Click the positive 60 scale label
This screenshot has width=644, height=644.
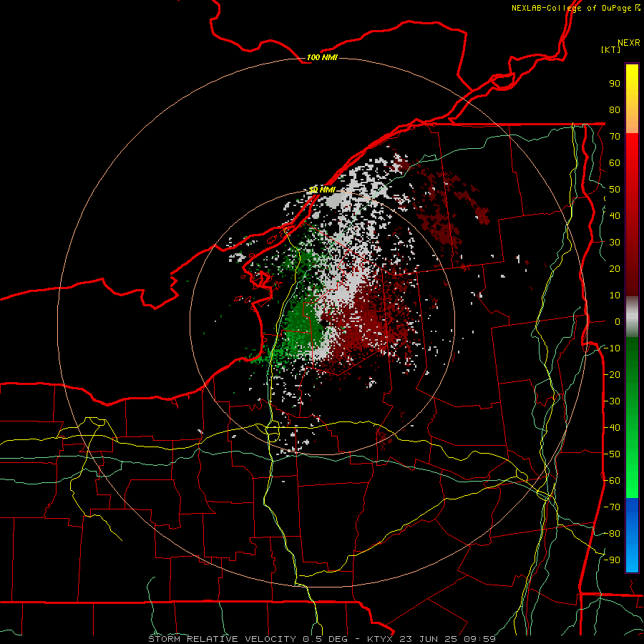pos(615,162)
